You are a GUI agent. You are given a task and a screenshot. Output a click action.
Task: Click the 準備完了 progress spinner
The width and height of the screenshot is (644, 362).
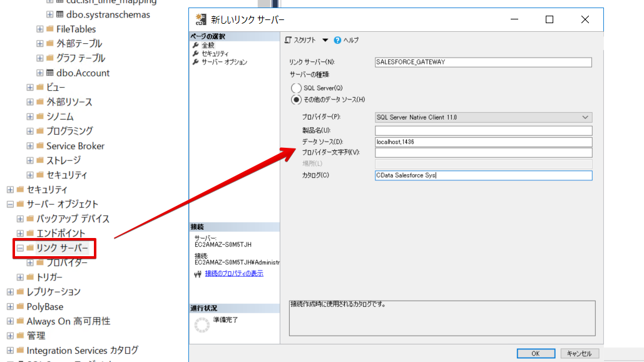click(x=202, y=324)
